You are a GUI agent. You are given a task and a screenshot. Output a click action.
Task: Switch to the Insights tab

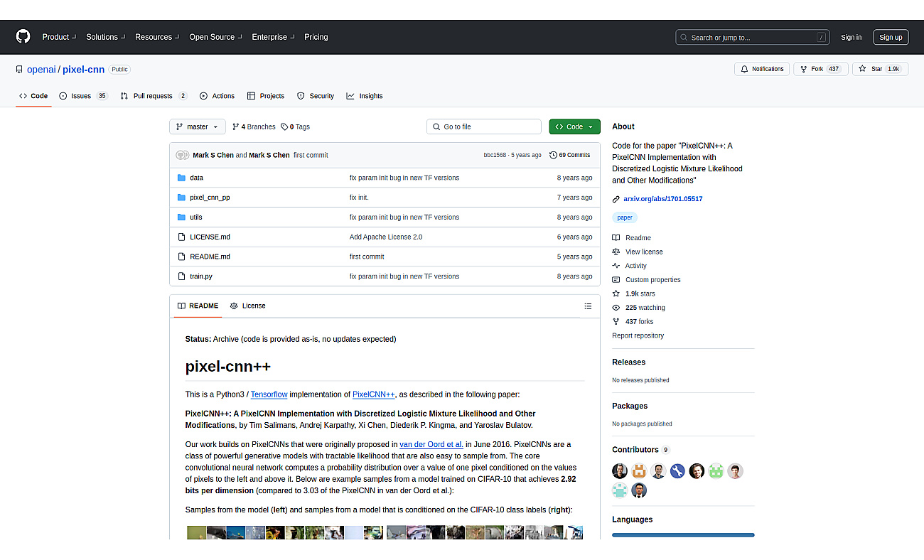point(364,96)
